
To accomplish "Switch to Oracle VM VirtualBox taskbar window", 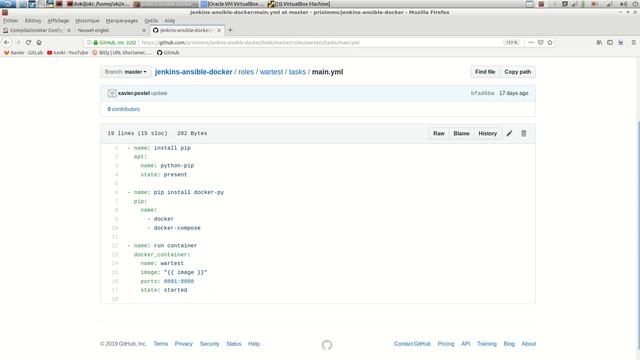I will coord(232,4).
